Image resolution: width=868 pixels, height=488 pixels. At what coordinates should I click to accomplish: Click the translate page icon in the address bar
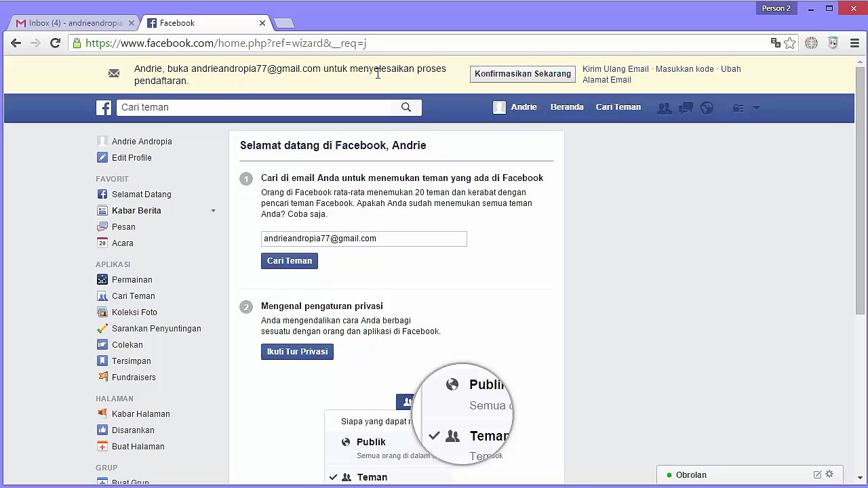coord(776,43)
